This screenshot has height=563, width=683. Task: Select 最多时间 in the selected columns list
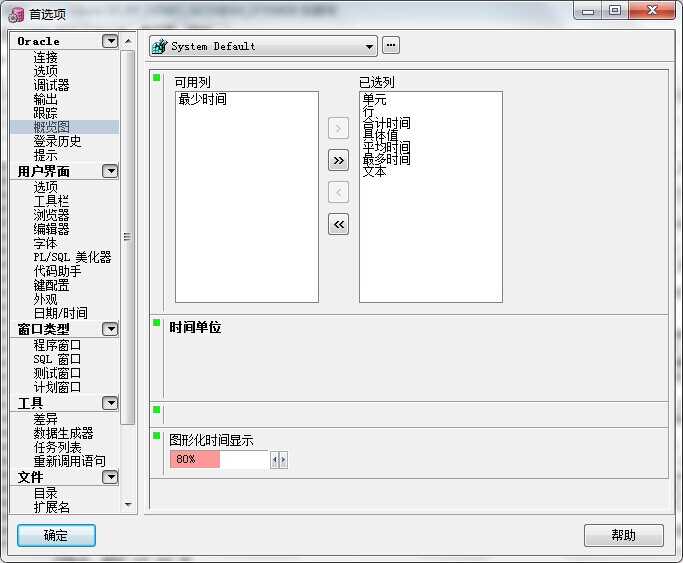[386, 159]
